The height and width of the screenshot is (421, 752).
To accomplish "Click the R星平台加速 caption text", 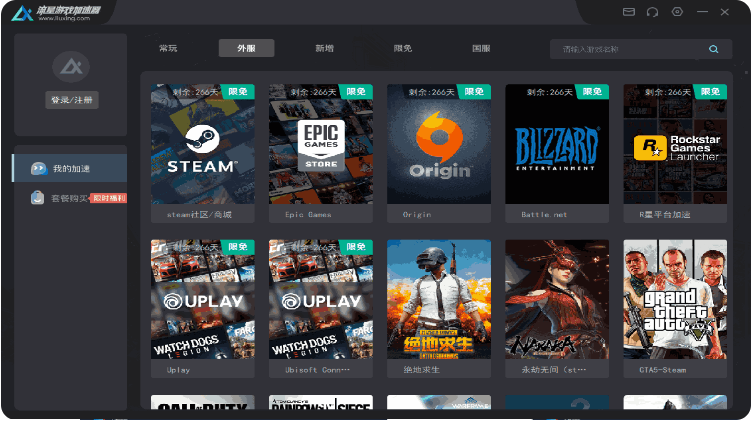I will (664, 215).
